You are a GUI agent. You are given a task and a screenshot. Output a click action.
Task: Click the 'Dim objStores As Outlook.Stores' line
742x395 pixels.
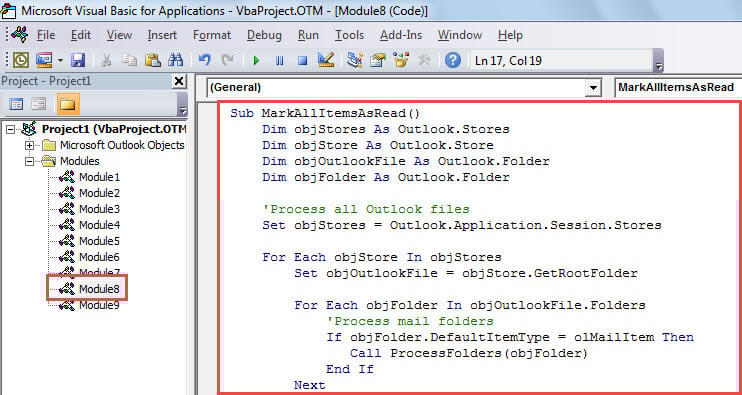(x=386, y=130)
